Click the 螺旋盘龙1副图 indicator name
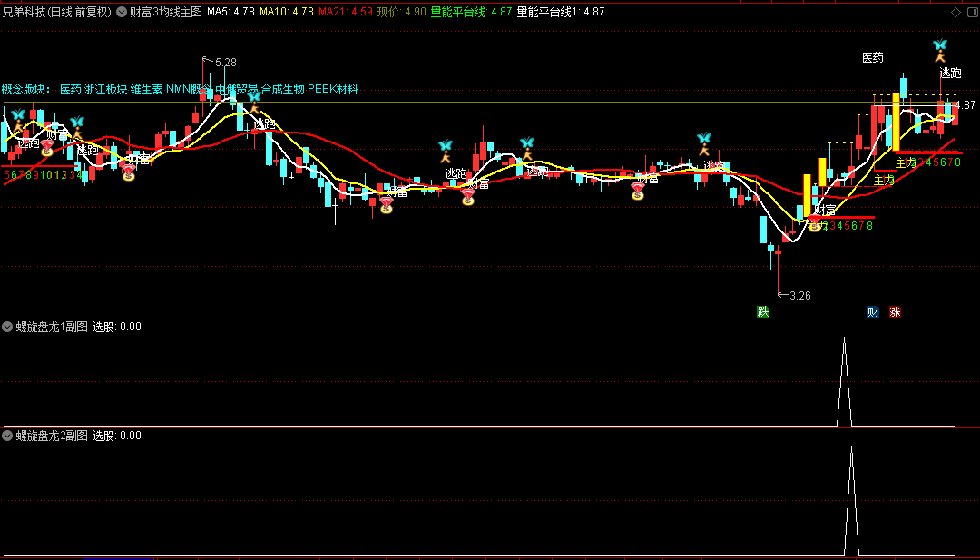Image resolution: width=980 pixels, height=560 pixels. (x=52, y=327)
